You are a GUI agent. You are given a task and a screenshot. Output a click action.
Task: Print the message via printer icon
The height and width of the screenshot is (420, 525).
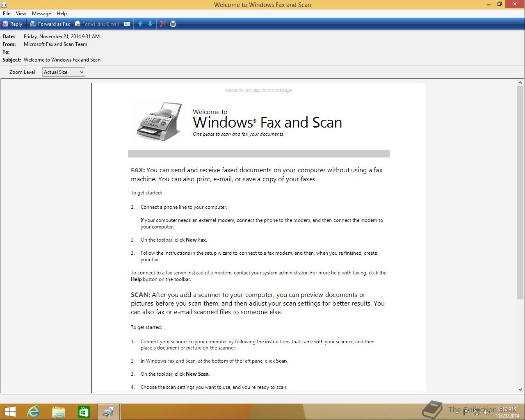(173, 24)
